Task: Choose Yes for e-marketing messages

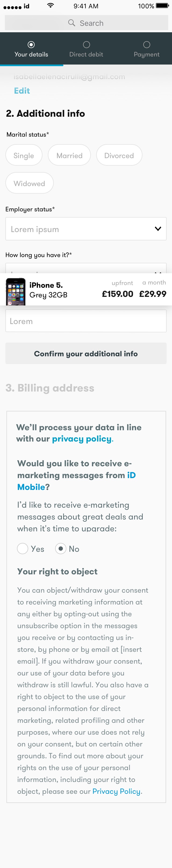Action: (23, 549)
